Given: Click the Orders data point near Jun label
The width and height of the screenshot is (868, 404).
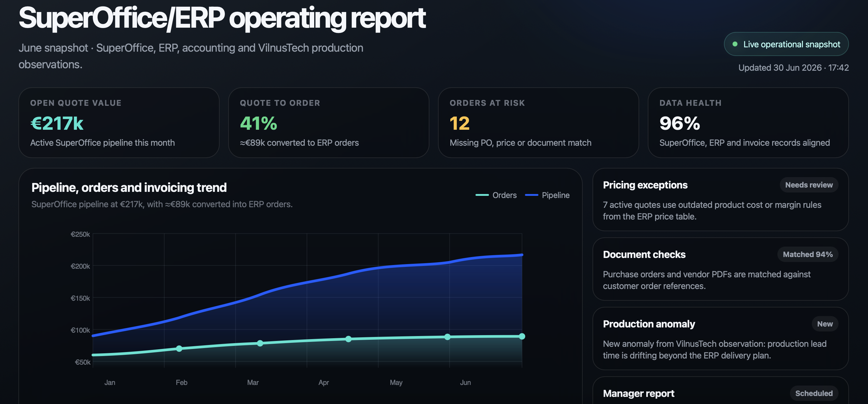Looking at the screenshot, I should (447, 337).
